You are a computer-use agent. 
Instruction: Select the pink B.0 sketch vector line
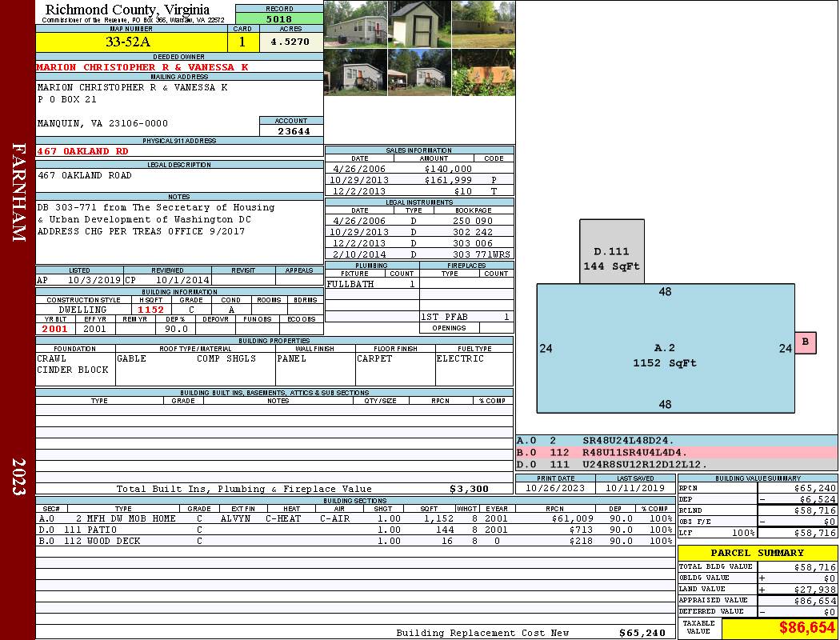676,453
